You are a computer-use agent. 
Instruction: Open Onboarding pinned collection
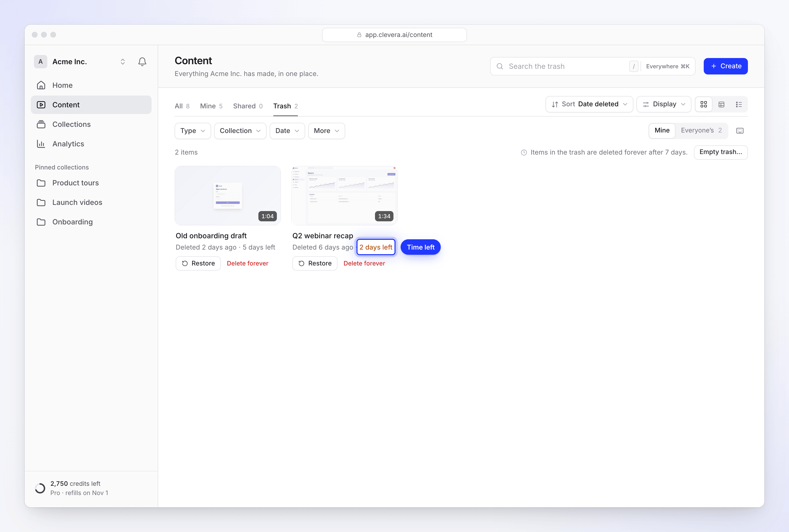pyautogui.click(x=91, y=222)
